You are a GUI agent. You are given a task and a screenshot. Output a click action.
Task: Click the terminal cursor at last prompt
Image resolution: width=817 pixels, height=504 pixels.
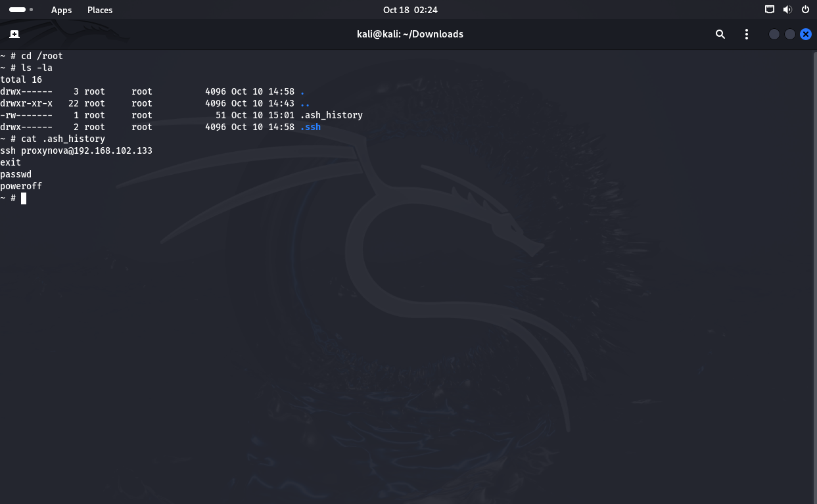coord(24,198)
